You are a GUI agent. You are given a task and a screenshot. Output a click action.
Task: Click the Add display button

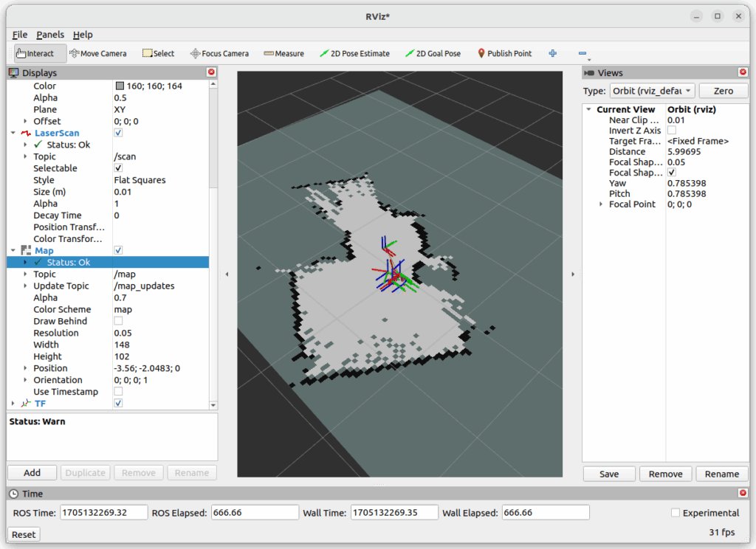tap(32, 473)
